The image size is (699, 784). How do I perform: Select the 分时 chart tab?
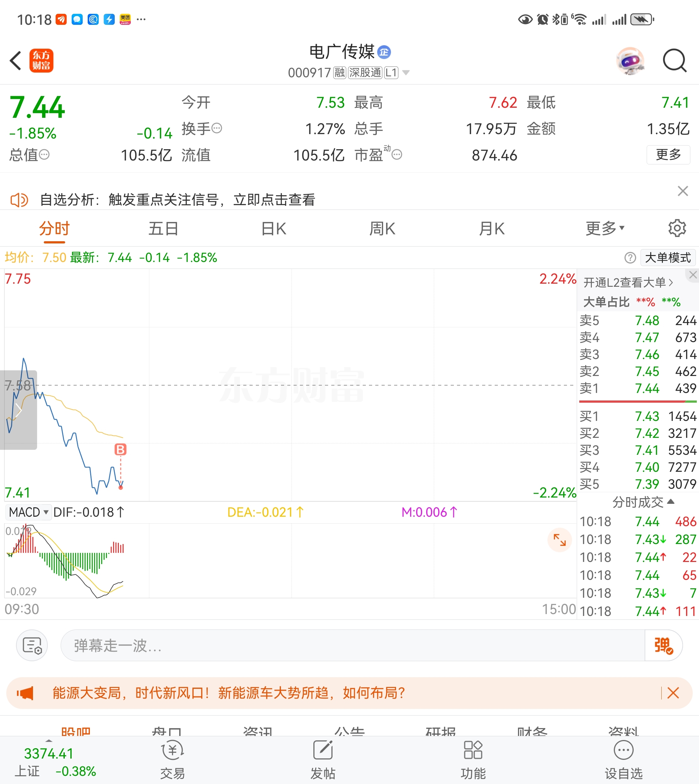(54, 229)
